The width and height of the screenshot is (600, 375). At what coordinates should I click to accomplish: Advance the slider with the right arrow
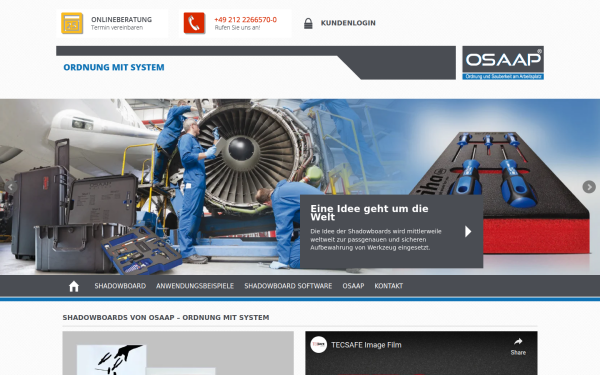coord(589,187)
